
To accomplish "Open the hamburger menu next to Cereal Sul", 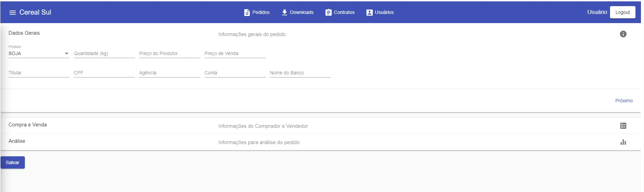I will [x=13, y=13].
